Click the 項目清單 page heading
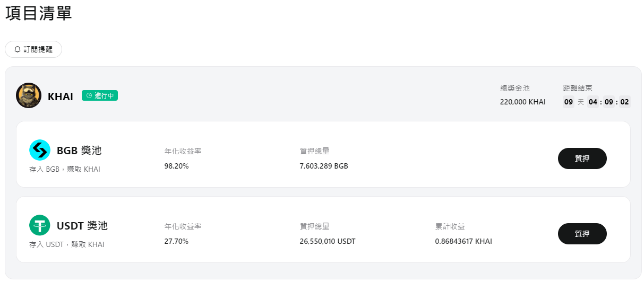Viewport: 644px width, 282px height. coord(39,14)
